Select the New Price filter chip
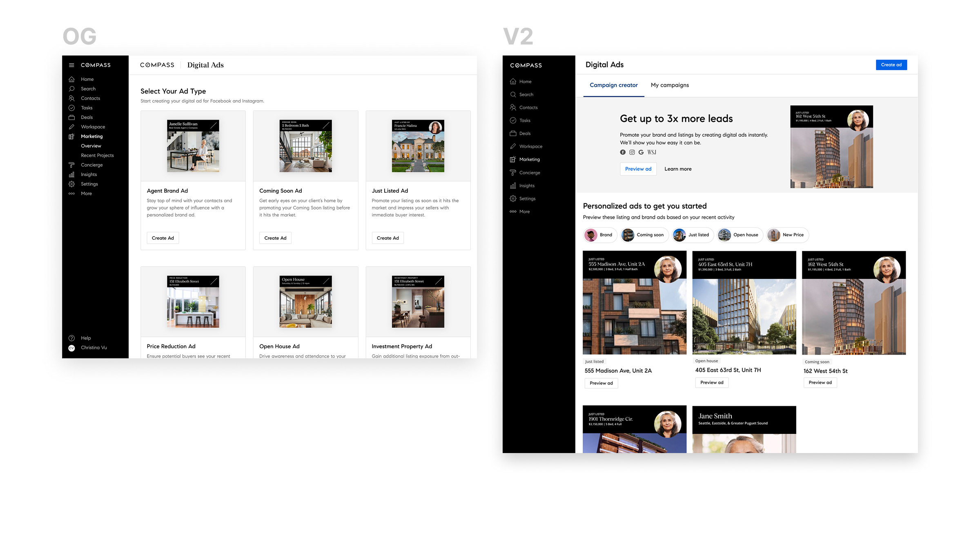980x551 pixels. [x=787, y=235]
